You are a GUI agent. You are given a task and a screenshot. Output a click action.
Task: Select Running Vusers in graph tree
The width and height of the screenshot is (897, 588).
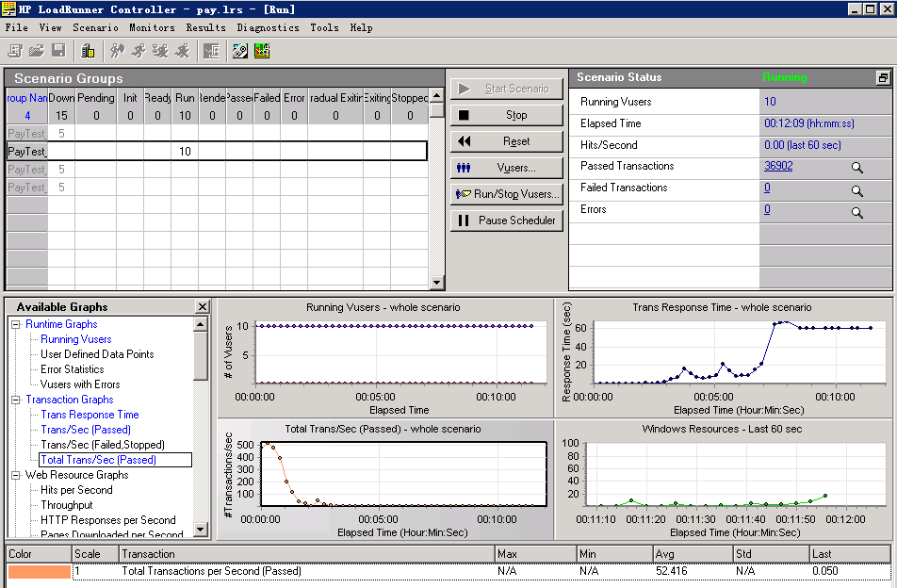76,339
